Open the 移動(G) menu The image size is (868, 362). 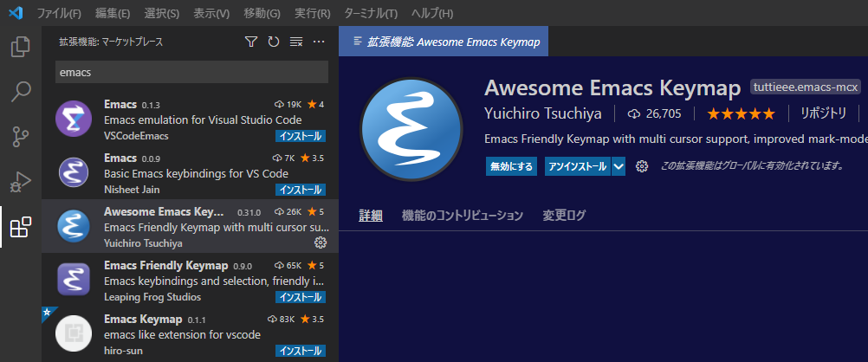click(262, 13)
